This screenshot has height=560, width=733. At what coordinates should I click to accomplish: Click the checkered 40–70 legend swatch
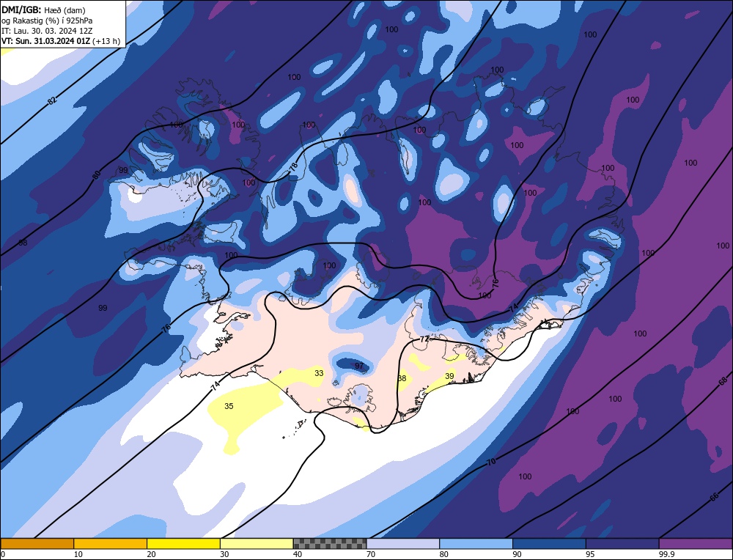point(330,543)
